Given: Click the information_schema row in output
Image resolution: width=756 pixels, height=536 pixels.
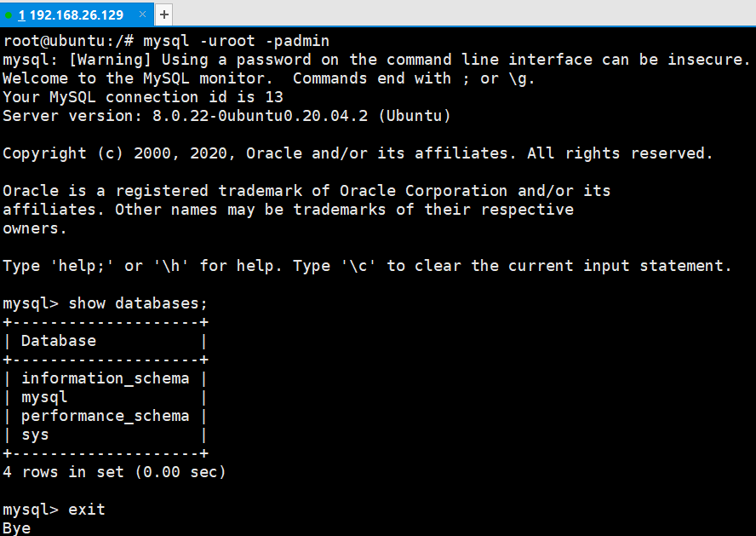Looking at the screenshot, I should pos(105,378).
